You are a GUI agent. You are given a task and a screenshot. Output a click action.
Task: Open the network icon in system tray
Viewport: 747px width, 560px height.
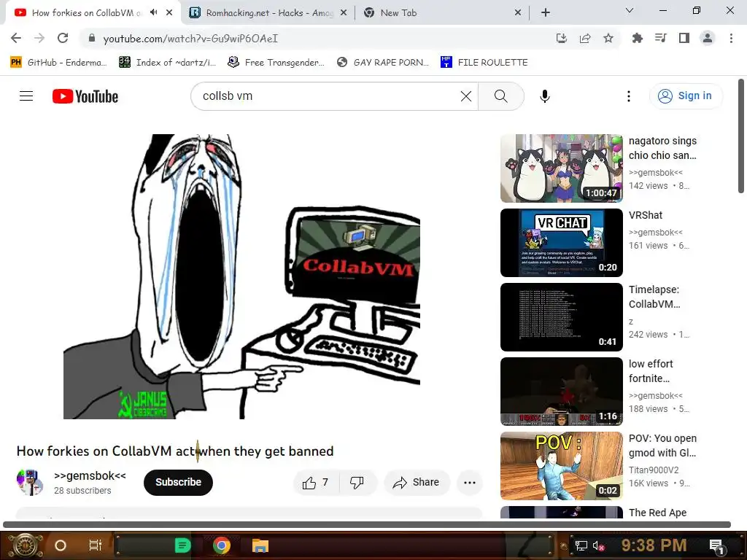(581, 545)
